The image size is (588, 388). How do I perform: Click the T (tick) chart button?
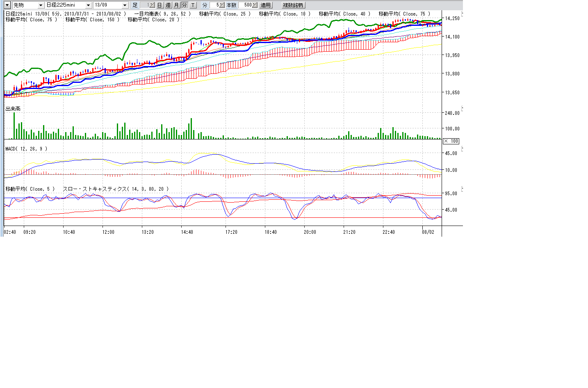(x=193, y=5)
